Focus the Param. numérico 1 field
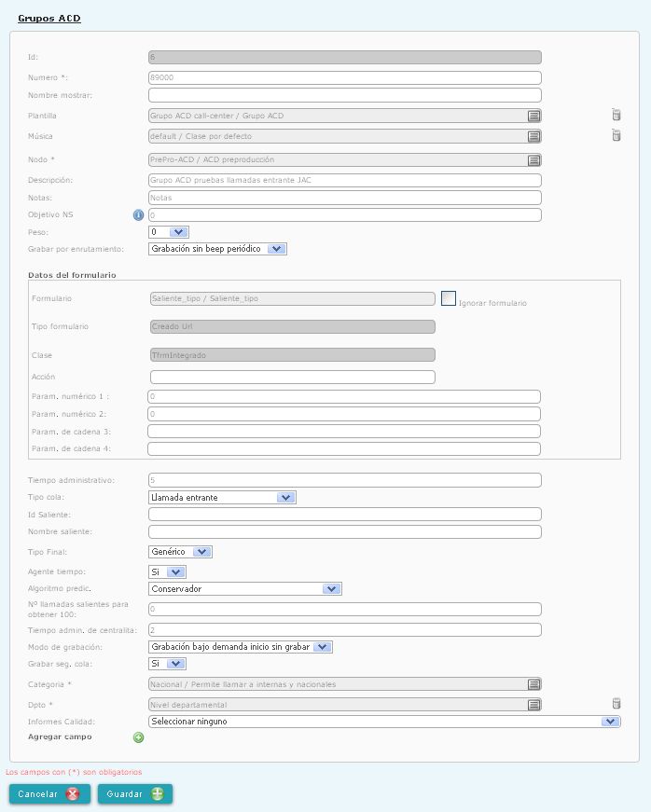This screenshot has height=812, width=651. (344, 397)
